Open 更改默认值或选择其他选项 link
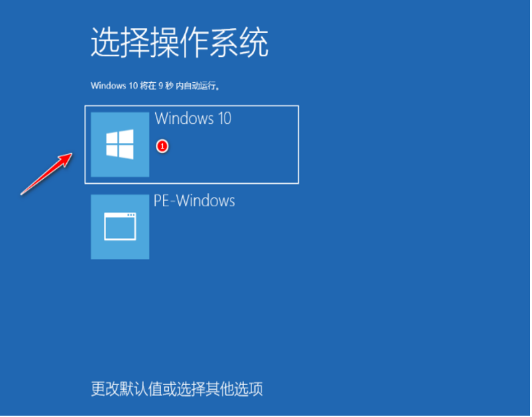This screenshot has height=417, width=532. (176, 389)
